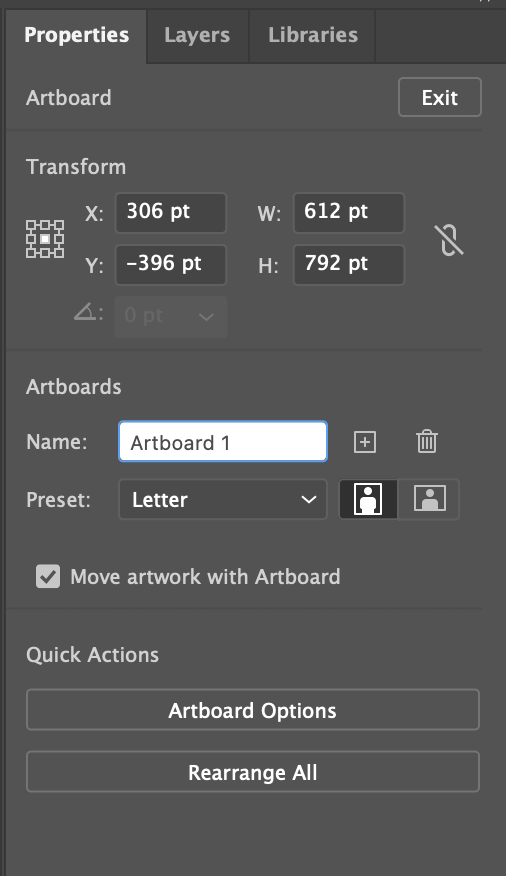Click the width field showing 612 pt
Image resolution: width=506 pixels, height=876 pixels.
tap(349, 212)
